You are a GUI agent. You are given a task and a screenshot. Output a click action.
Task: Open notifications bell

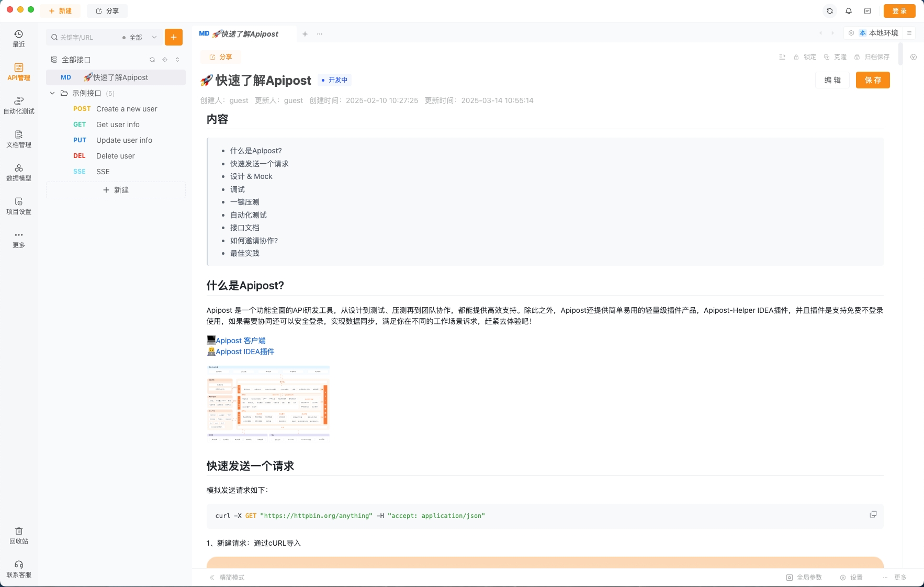point(849,11)
